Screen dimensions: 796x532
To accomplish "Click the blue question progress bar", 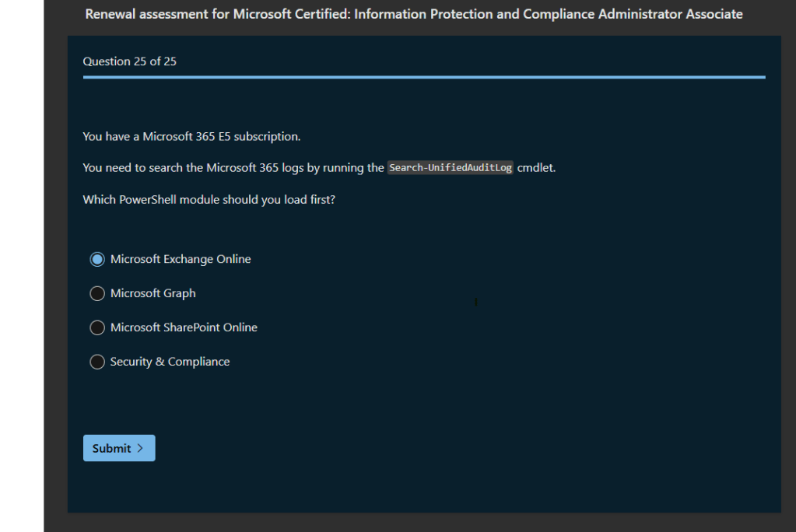I will (x=424, y=77).
